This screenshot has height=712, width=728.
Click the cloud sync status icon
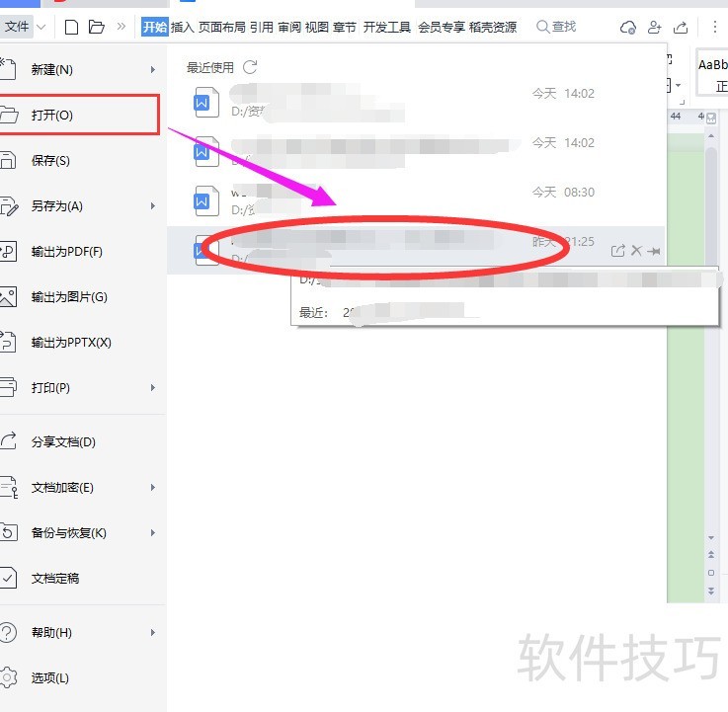click(x=627, y=28)
